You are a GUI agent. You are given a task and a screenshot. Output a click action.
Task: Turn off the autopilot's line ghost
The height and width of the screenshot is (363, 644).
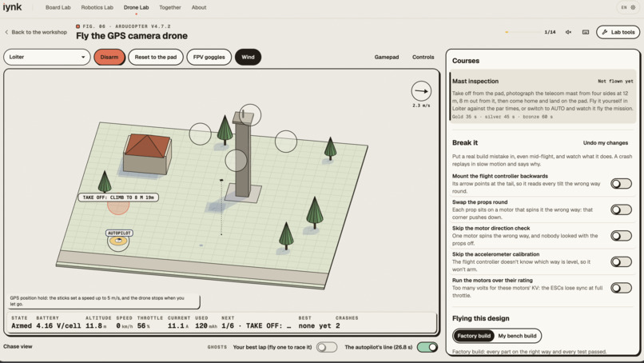427,347
